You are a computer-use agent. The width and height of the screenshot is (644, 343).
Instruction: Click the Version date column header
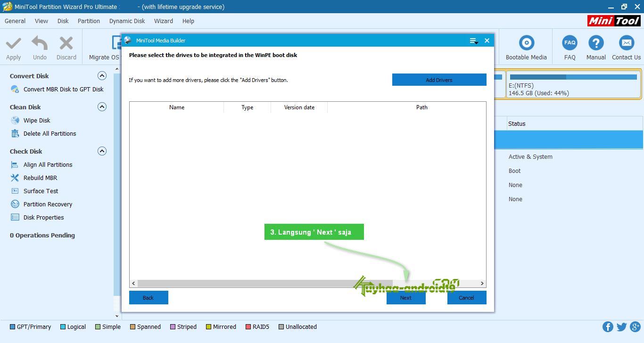pyautogui.click(x=299, y=107)
